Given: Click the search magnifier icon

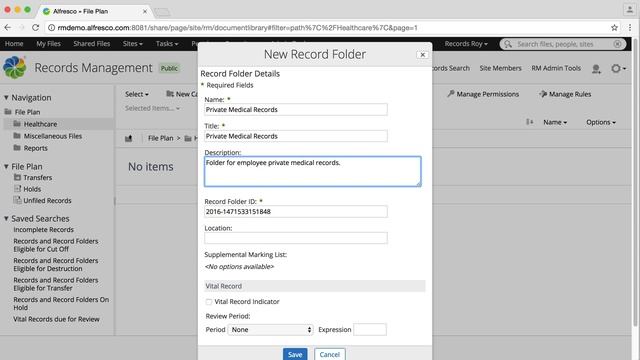Looking at the screenshot, I should [x=508, y=44].
